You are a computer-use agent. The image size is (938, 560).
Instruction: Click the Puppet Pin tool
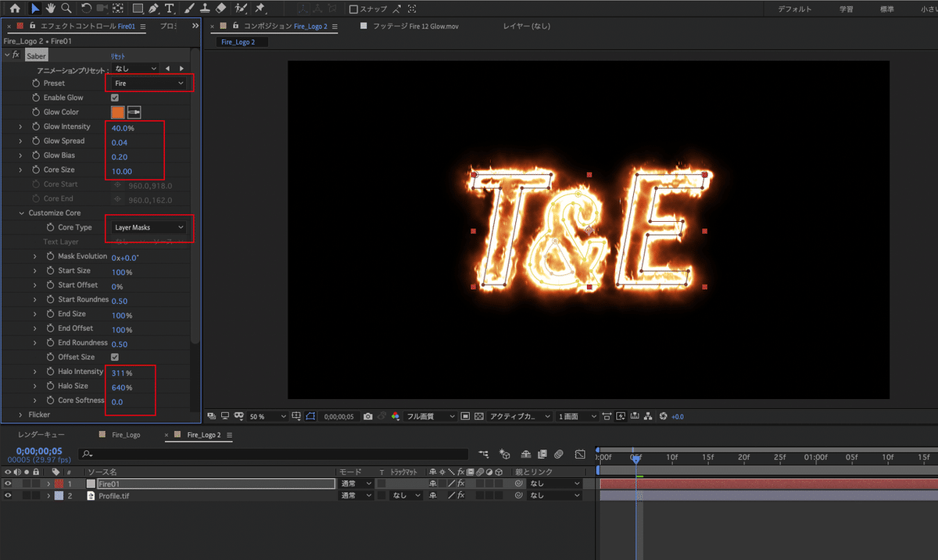click(x=260, y=9)
